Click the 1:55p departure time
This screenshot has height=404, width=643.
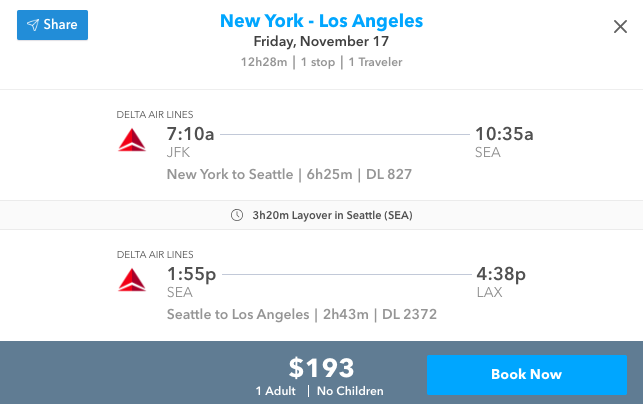[191, 274]
